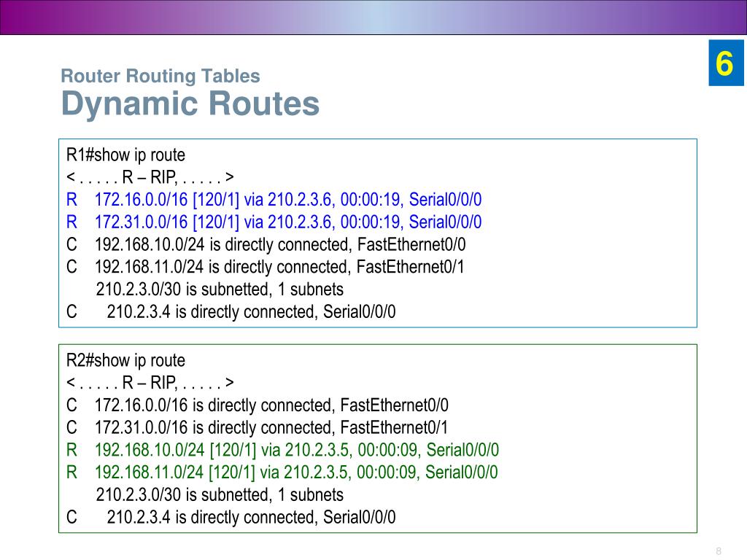Select the R – RIP legend line in the R2 box

150,383
